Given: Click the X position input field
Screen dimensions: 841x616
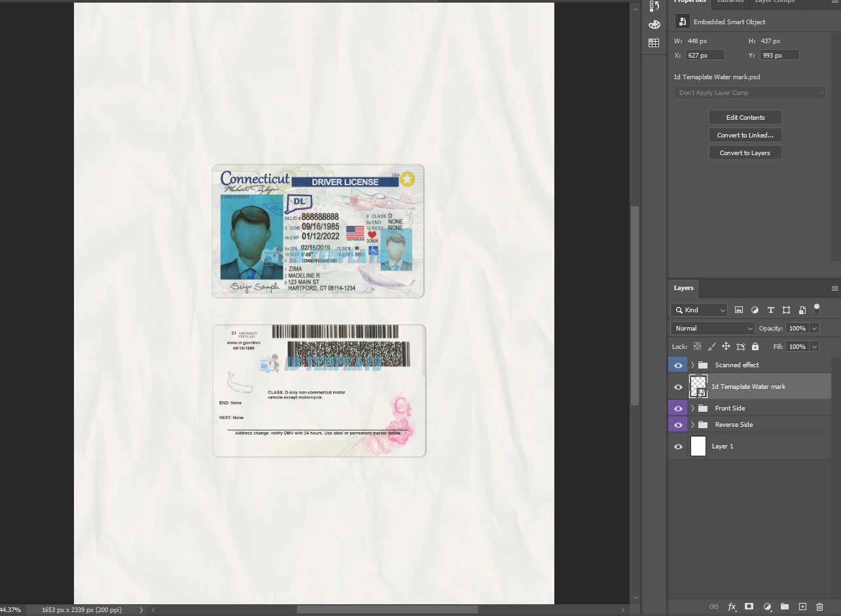Looking at the screenshot, I should coord(706,55).
